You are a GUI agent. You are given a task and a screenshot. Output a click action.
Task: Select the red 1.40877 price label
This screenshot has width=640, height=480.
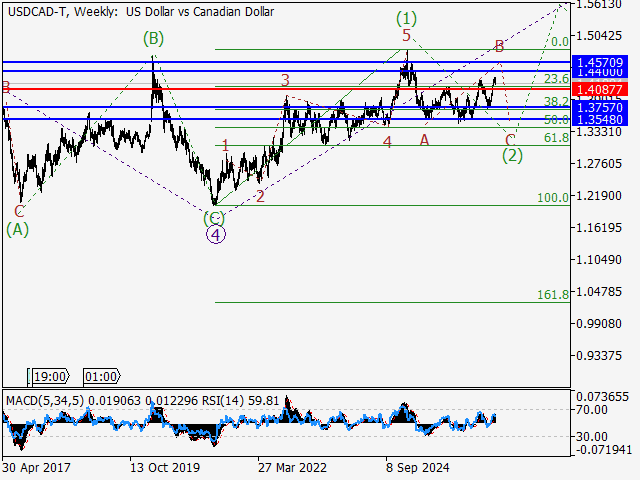tap(600, 89)
